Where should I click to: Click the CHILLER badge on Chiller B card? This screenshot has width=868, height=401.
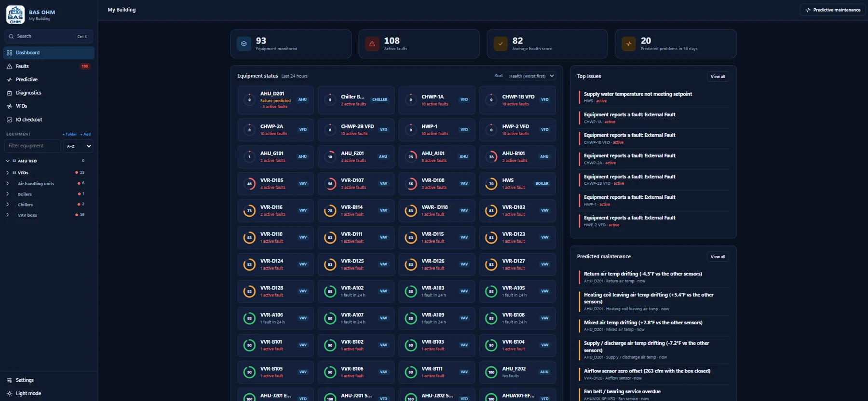pos(380,100)
